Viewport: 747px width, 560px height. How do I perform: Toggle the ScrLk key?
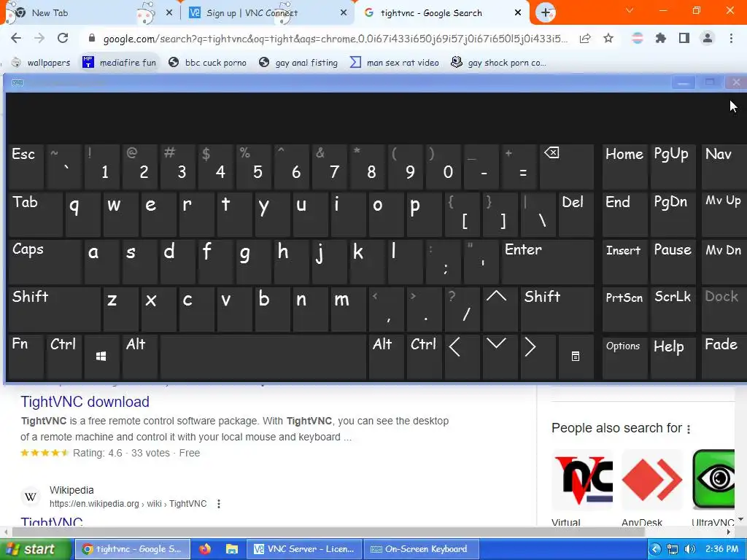click(672, 309)
